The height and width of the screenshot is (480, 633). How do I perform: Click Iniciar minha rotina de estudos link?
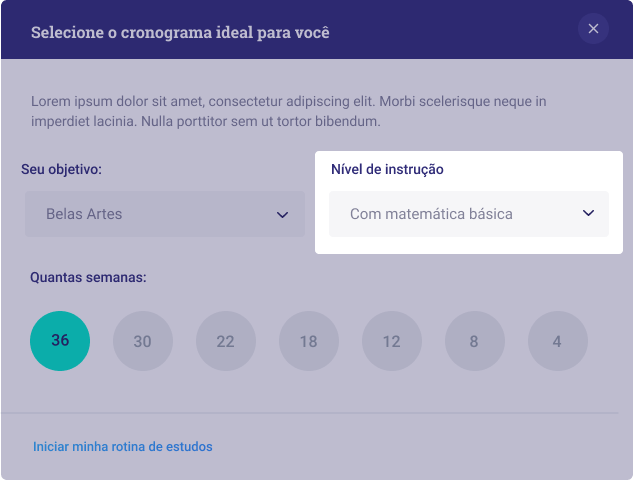click(x=123, y=446)
